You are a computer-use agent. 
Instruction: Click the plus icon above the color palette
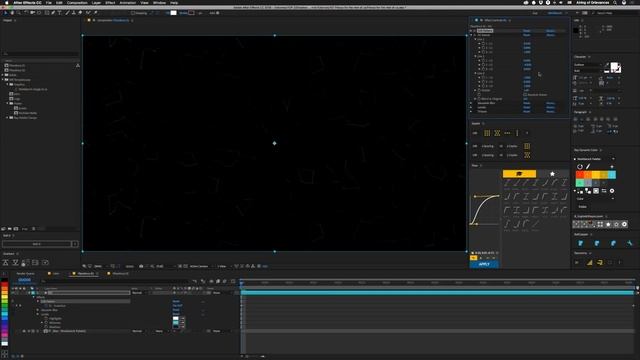[x=612, y=167]
